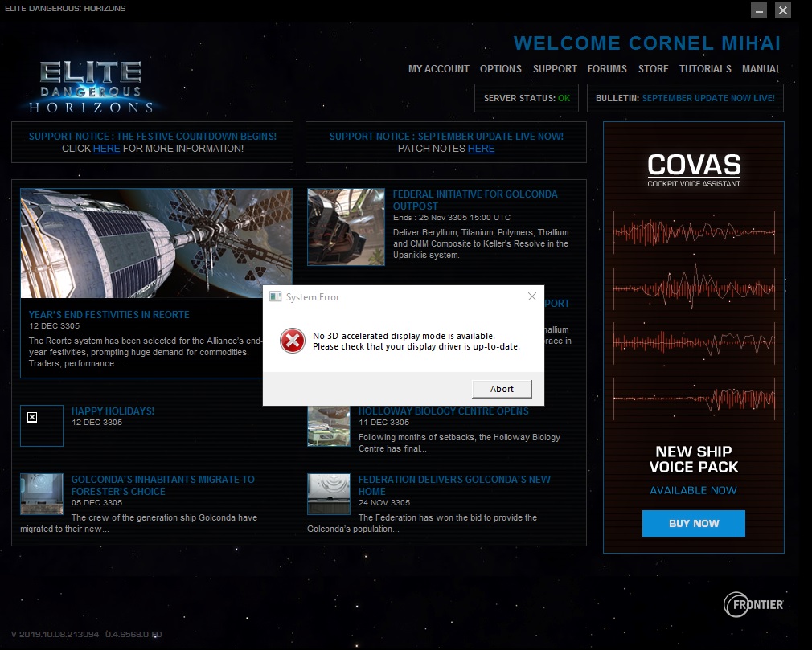Open Year's End Festivities in Reorte article
Image resolution: width=812 pixels, height=650 pixels.
click(x=109, y=315)
